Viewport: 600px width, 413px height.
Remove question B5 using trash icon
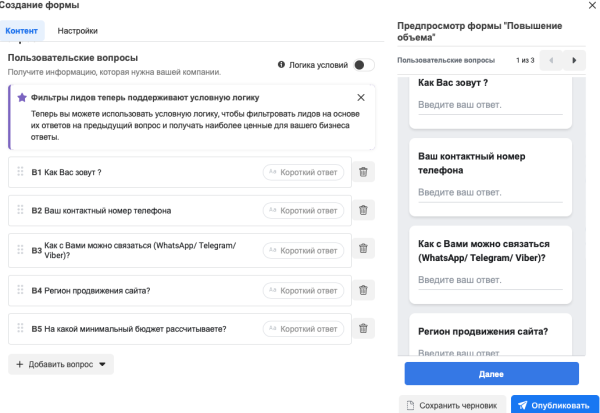364,328
